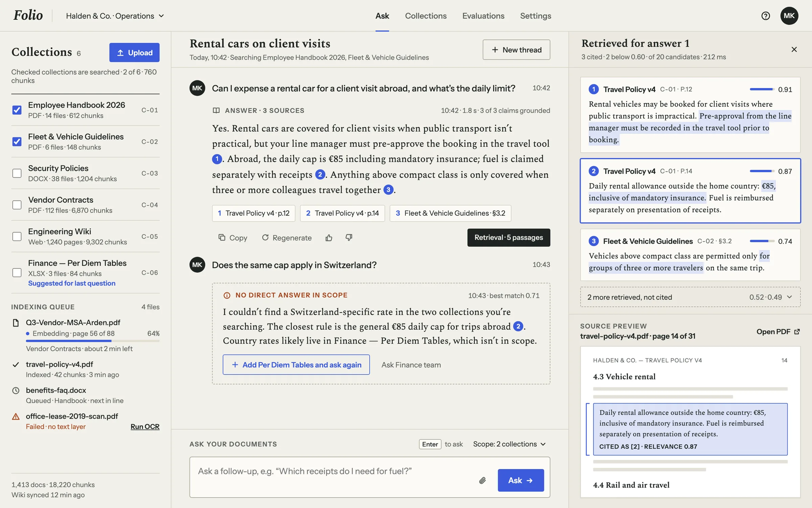Expand 2 more retrieved, not cited
This screenshot has height=508, width=812.
690,297
